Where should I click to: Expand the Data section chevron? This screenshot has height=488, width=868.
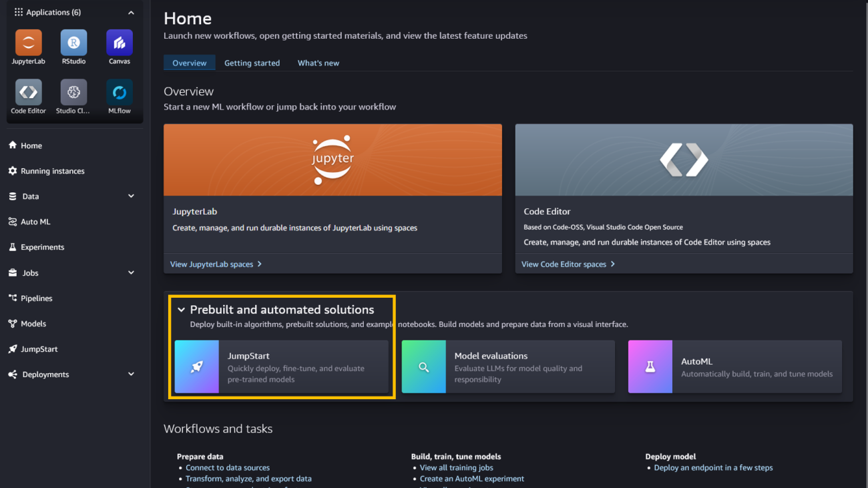point(131,196)
